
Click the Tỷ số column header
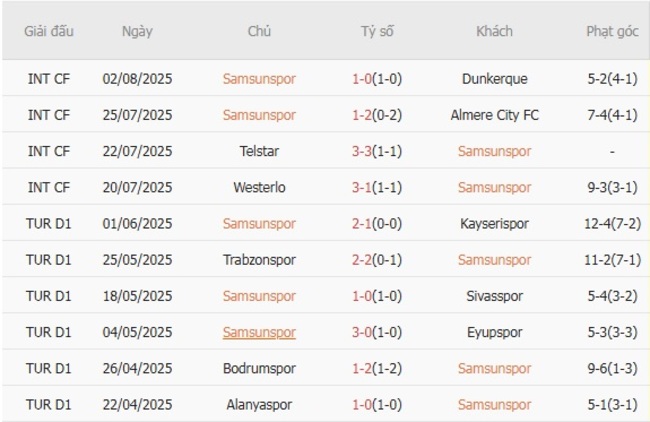point(377,31)
